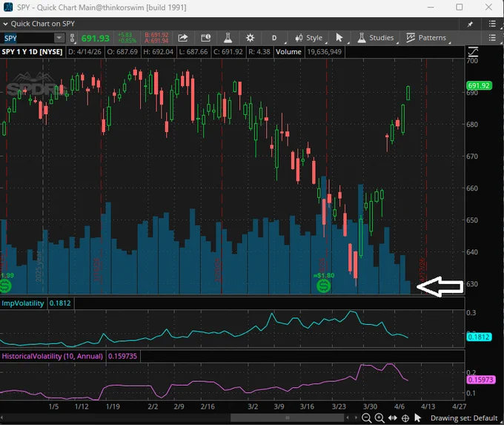504x425 pixels.
Task: Zoom out using the minus magnifier
Action: (366, 418)
